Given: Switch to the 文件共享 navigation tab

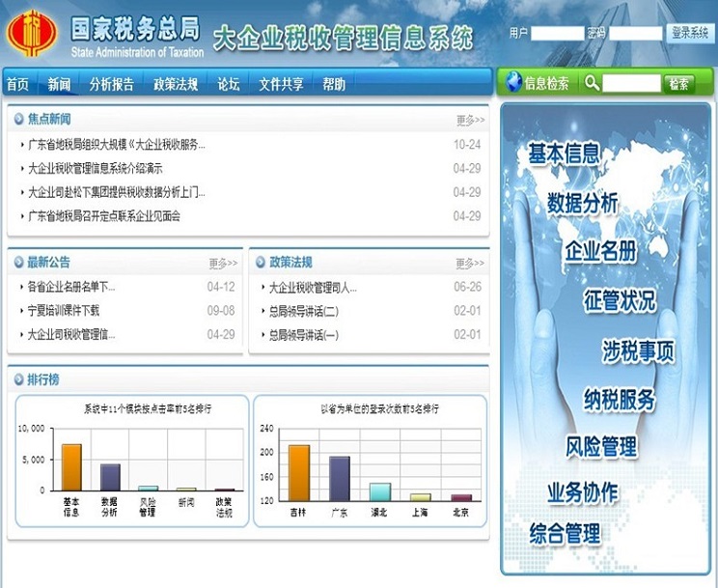Looking at the screenshot, I should (281, 84).
